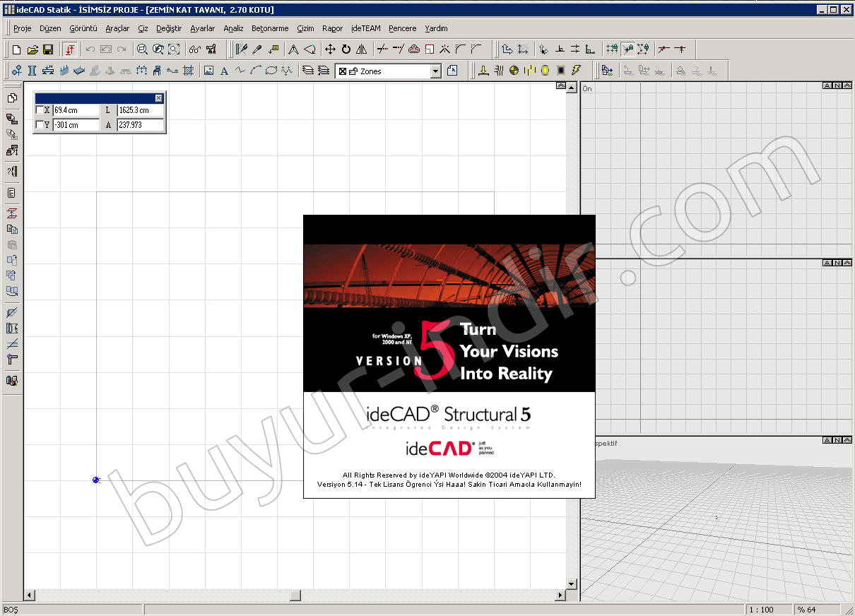Select the rotate tool

click(346, 49)
